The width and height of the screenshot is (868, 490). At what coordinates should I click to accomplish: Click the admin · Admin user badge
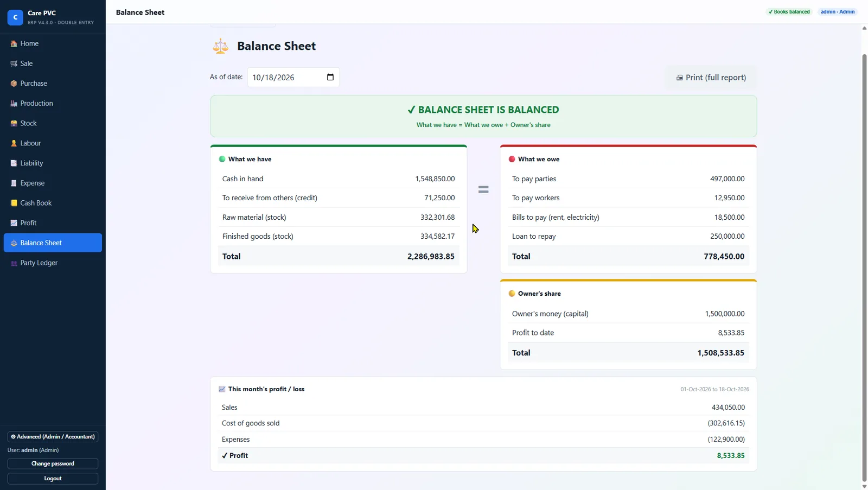click(x=837, y=12)
